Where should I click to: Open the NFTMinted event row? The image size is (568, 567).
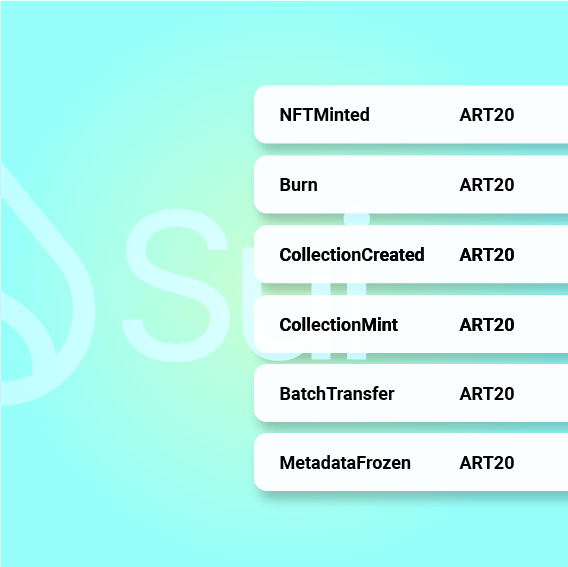pos(411,114)
